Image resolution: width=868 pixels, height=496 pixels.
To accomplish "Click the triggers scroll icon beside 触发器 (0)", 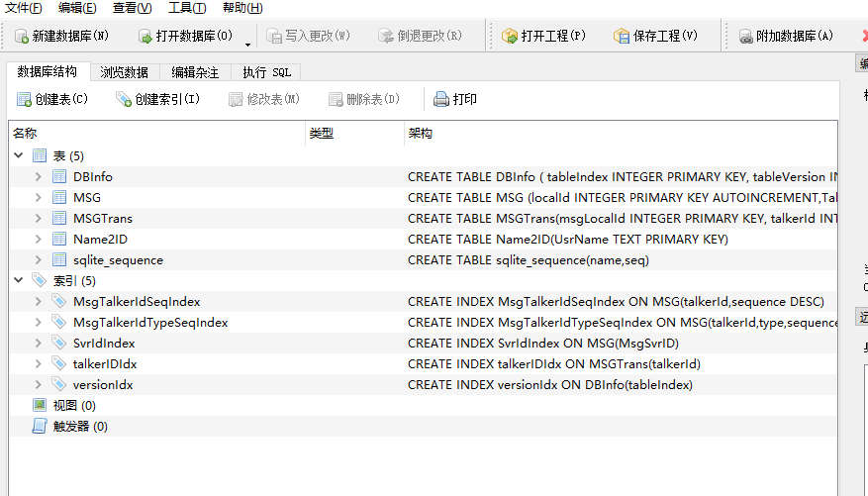I will click(x=40, y=426).
